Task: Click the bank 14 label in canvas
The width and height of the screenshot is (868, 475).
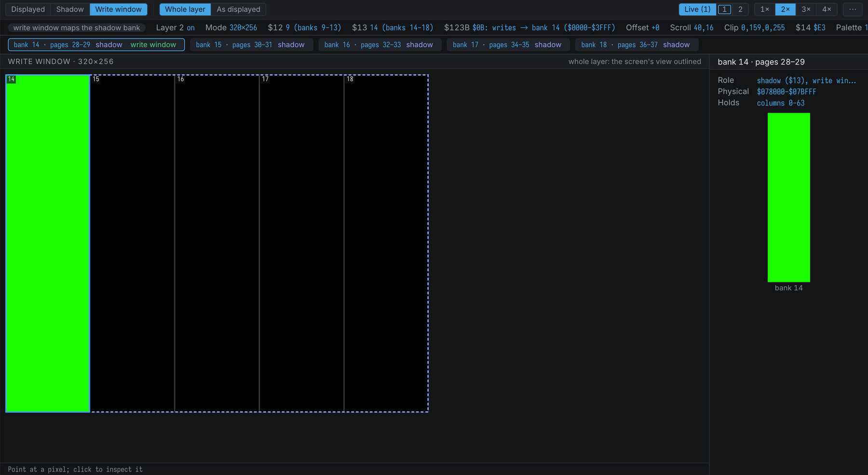Action: pyautogui.click(x=11, y=79)
